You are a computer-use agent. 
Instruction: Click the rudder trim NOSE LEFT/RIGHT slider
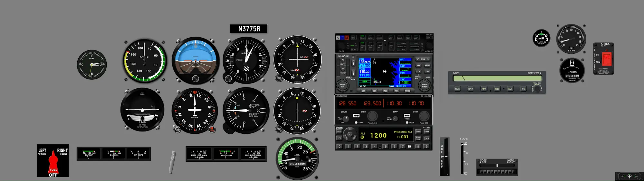click(x=497, y=166)
